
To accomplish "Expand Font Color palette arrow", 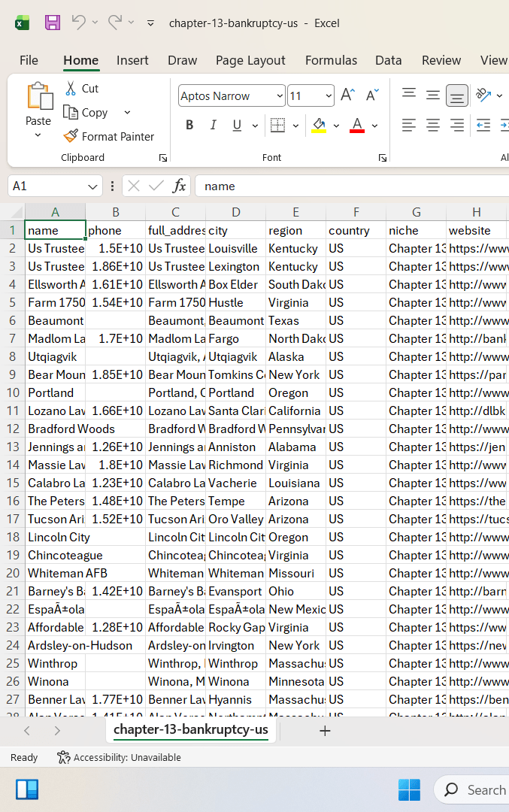I will (x=375, y=126).
